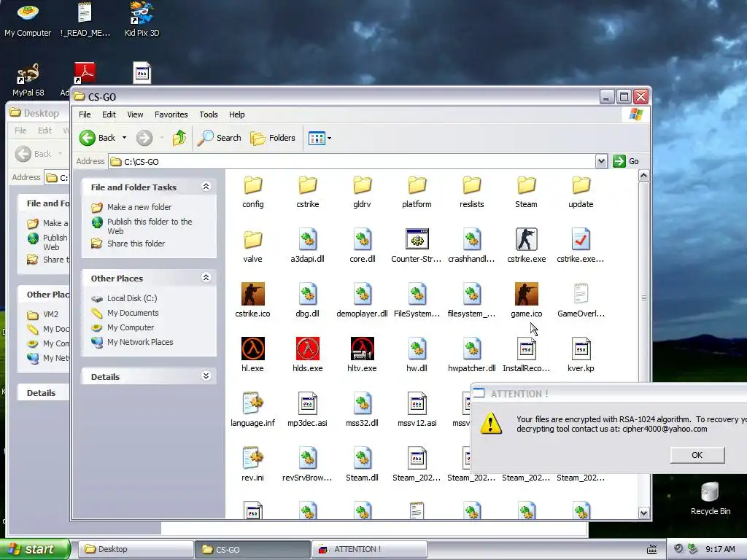This screenshot has width=747, height=560.
Task: Click the Forward arrow in CS-GO toolbar
Action: click(144, 138)
